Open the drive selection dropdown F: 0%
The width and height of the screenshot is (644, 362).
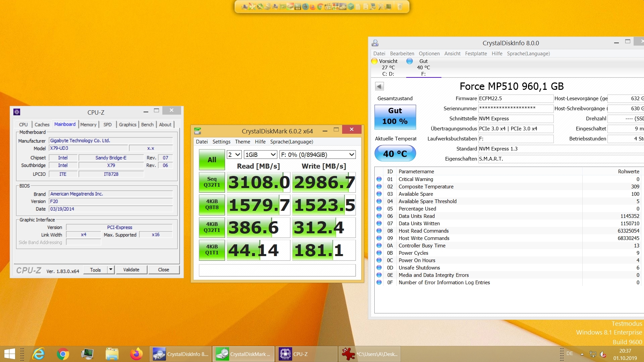point(317,155)
